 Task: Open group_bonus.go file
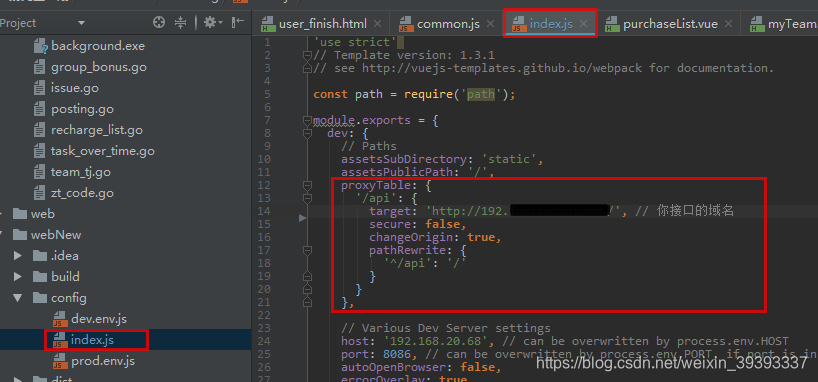point(99,67)
